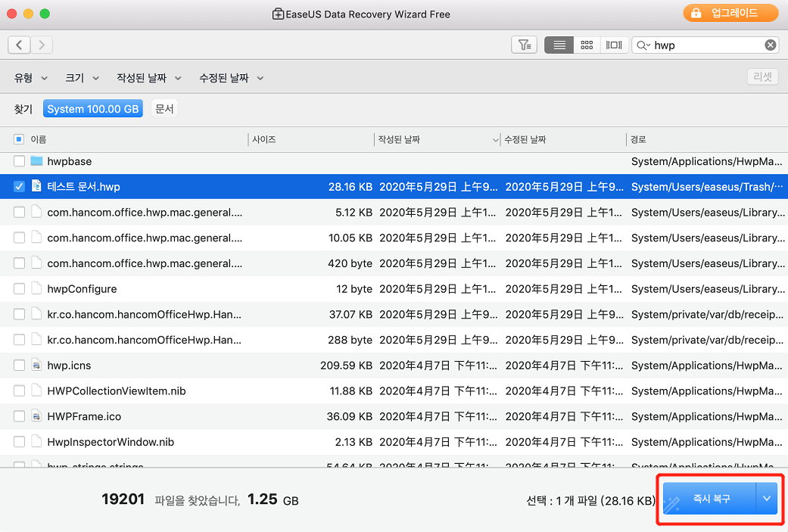Sort by 작성된 날짜 column header
Image resolution: width=788 pixels, height=532 pixels.
click(399, 139)
